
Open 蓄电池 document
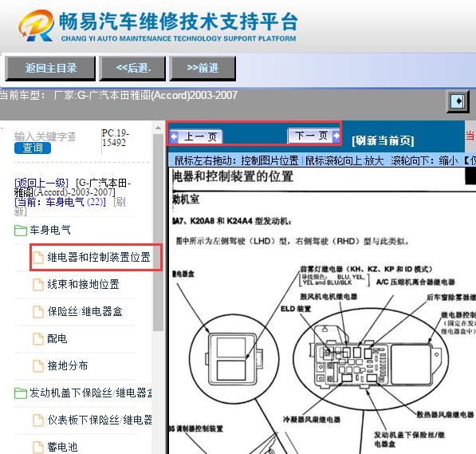pyautogui.click(x=62, y=447)
